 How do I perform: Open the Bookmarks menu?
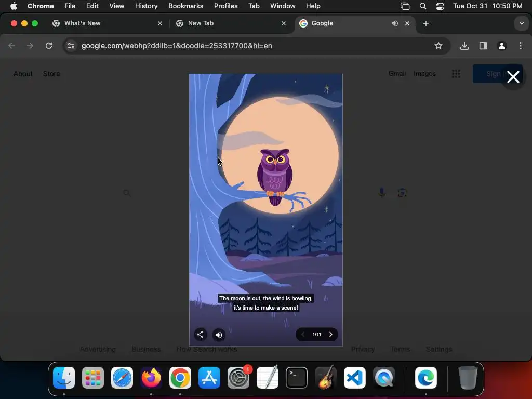[x=185, y=6]
